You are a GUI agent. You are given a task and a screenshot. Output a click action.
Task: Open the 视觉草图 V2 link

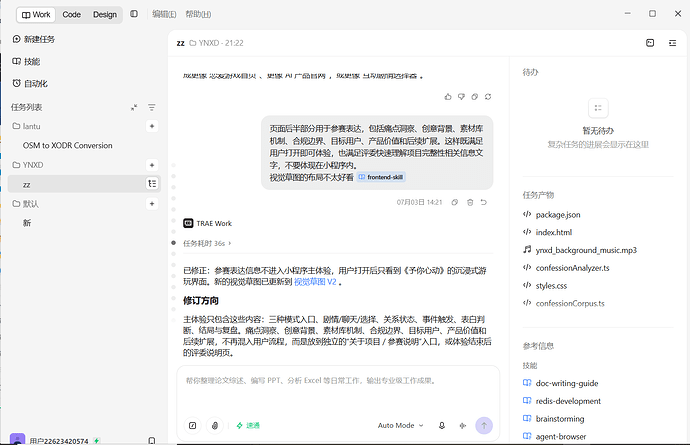pos(315,282)
